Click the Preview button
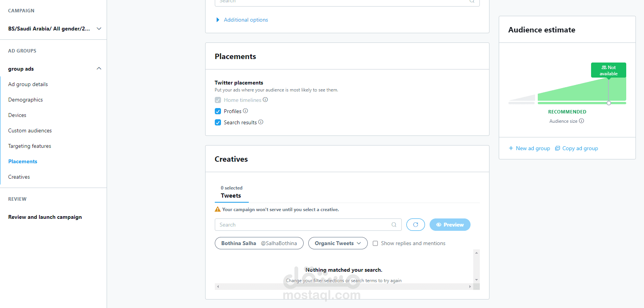Viewport: 644px width, 308px height. (450, 225)
